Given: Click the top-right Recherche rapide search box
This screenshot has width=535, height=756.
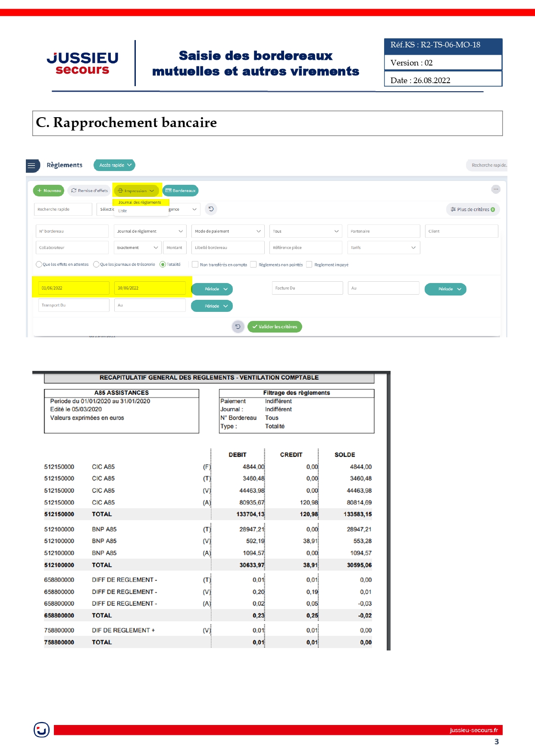Looking at the screenshot, I should (487, 165).
